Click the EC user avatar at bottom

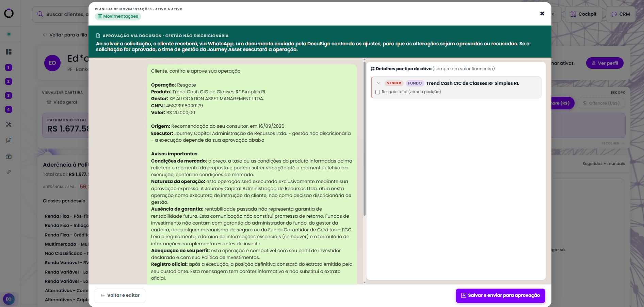click(x=9, y=299)
